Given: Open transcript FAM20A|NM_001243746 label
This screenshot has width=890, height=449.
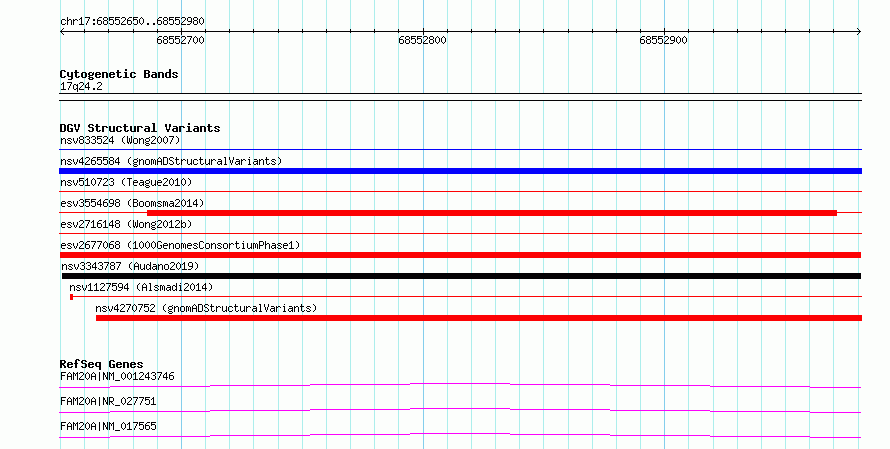Looking at the screenshot, I should tap(117, 376).
